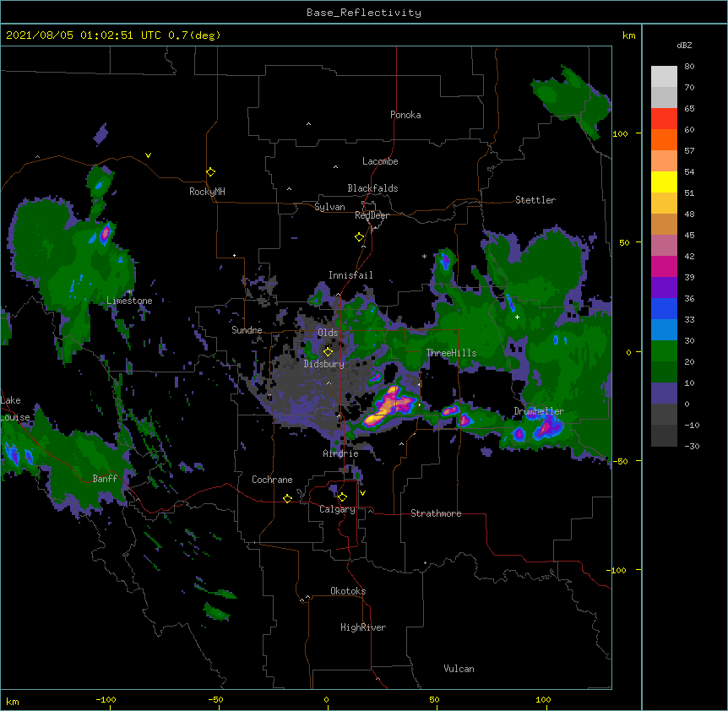Viewport: 728px width, 711px height.
Task: Pick the bright green 20–30 dBZ legend swatch
Action: coord(664,351)
